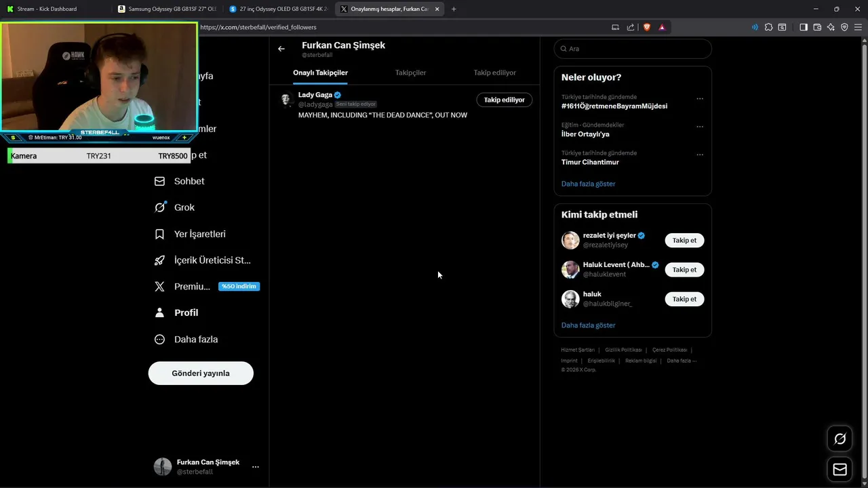Open Reklam bilgisi footer link

(641, 361)
